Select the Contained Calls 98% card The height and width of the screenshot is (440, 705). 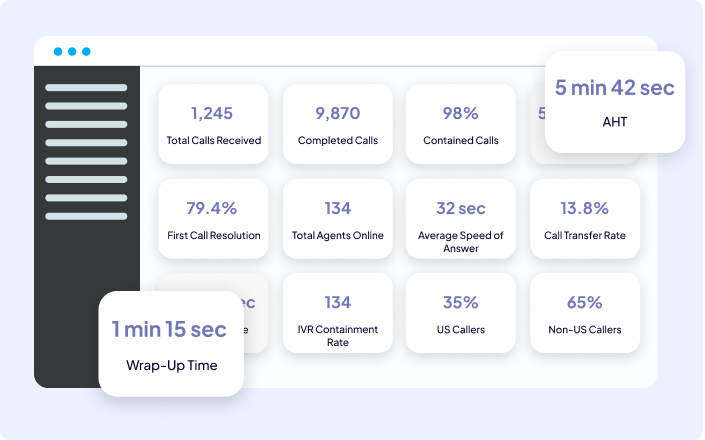tap(461, 124)
